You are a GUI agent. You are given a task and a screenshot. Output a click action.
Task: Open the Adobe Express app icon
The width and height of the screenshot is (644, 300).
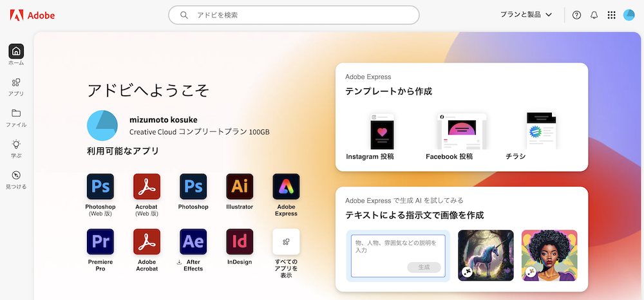click(x=286, y=187)
